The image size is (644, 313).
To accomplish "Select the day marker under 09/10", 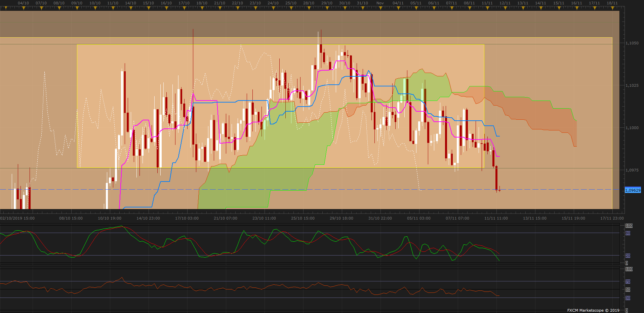I will [x=77, y=8].
